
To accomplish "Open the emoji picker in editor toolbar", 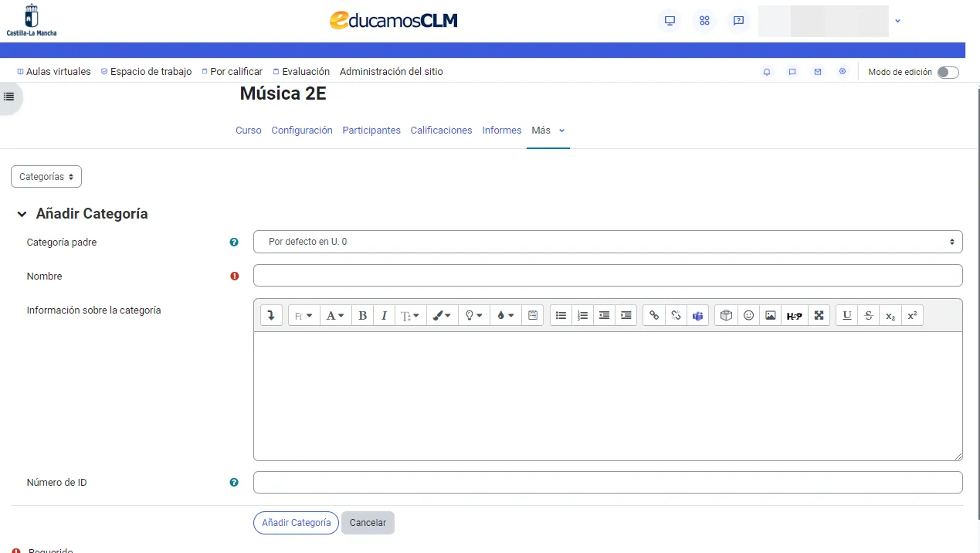I will tap(748, 315).
